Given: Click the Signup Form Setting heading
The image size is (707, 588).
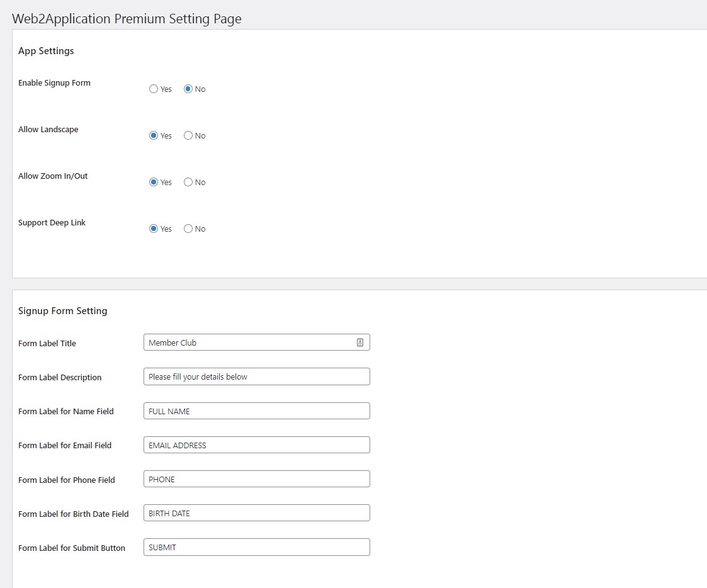Looking at the screenshot, I should coord(63,311).
